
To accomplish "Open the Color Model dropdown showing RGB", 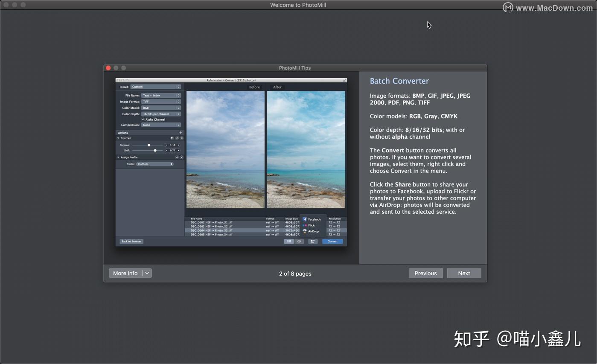I will coord(161,108).
